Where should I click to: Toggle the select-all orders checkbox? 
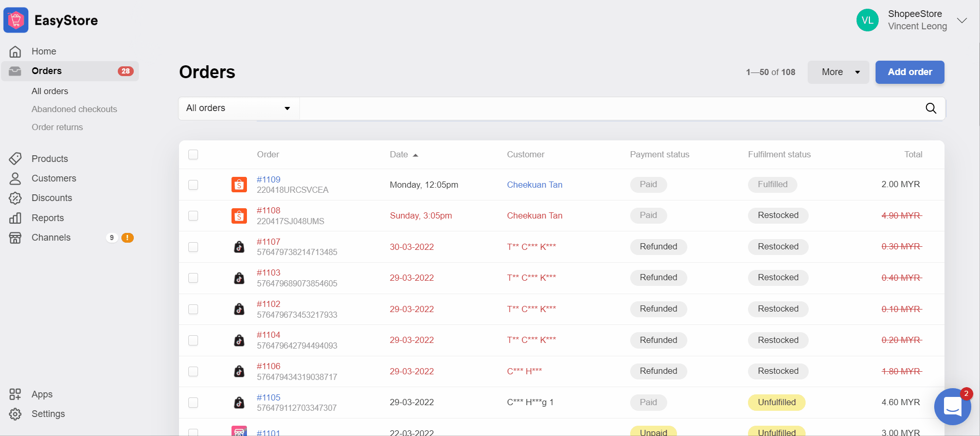pos(193,154)
